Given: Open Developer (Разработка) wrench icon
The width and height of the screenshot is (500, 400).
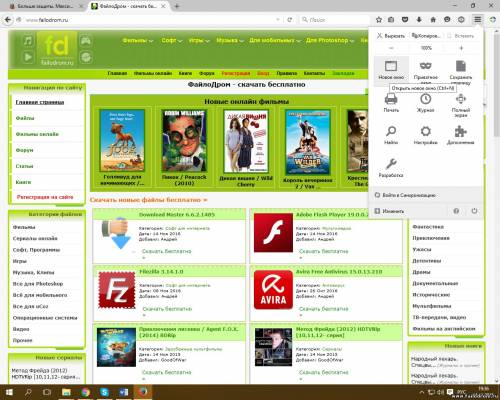Looking at the screenshot, I should pos(391,164).
